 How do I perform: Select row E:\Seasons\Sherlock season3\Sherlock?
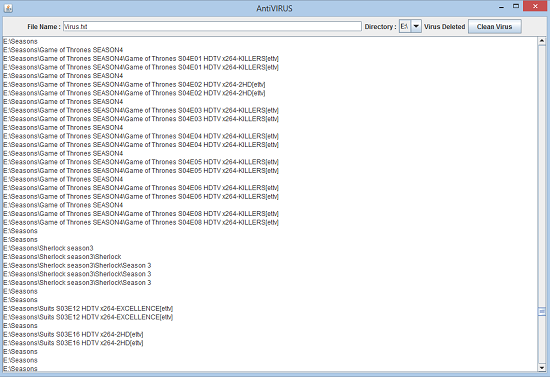(62, 257)
